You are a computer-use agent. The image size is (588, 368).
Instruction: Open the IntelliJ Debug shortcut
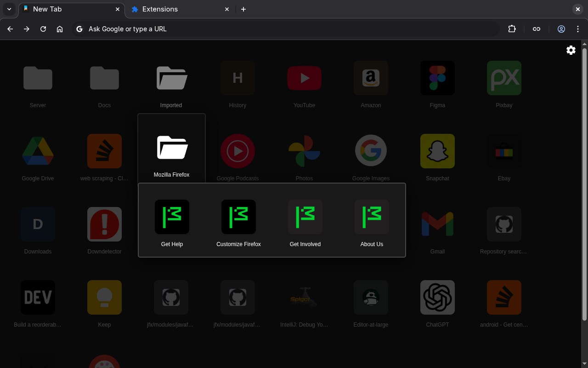[x=304, y=304]
